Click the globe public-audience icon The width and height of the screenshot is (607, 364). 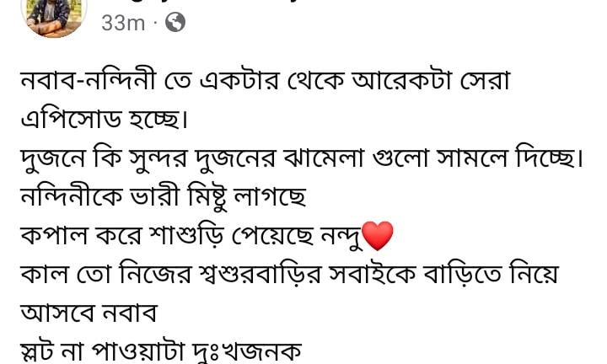(x=175, y=22)
